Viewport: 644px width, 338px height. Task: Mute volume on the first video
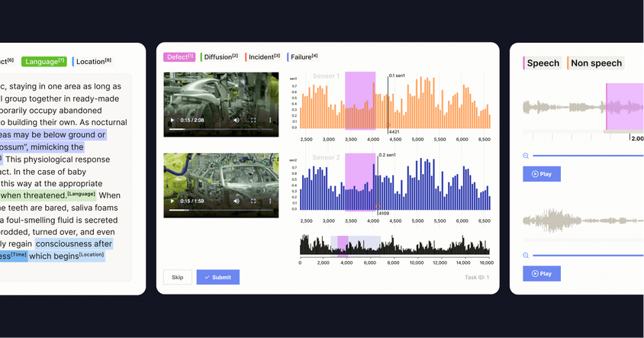[237, 121]
